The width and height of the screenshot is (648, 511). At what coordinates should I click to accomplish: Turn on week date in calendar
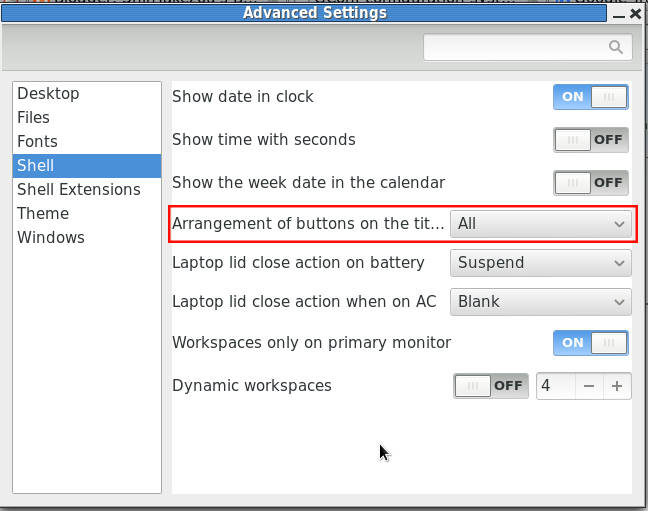[x=591, y=183]
